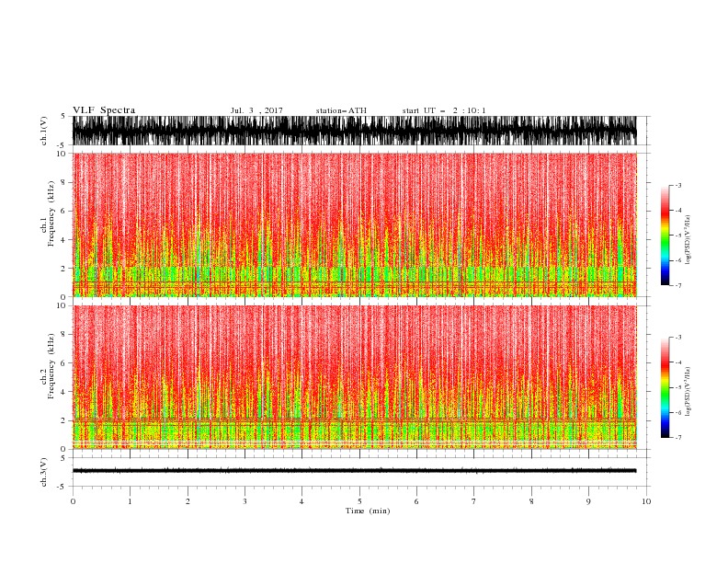This screenshot has height=563, width=728.
Task: Click the "VLF Spectra" plot title
Action: [104, 110]
